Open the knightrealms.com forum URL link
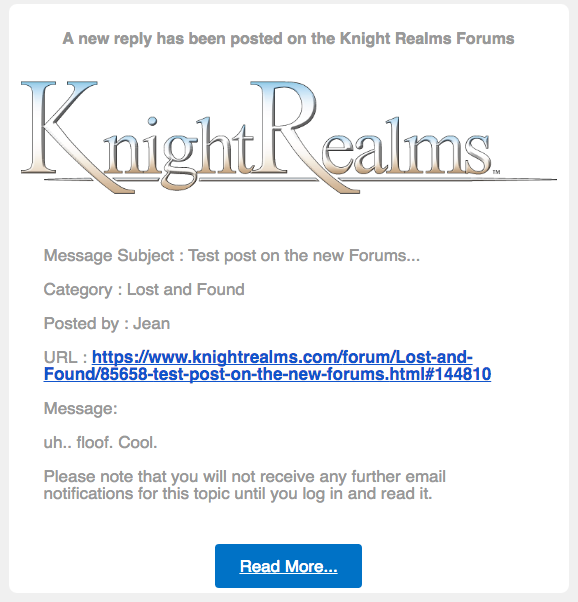The width and height of the screenshot is (578, 602). tap(267, 366)
